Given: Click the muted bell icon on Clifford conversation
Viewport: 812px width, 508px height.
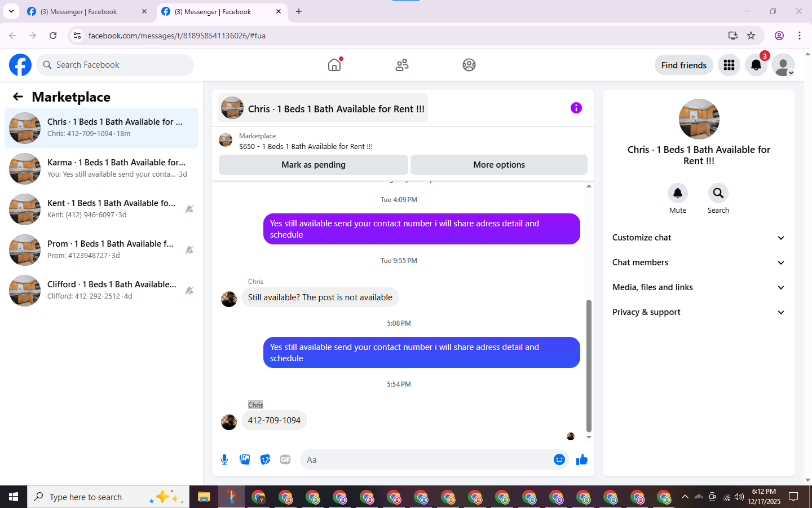Looking at the screenshot, I should point(189,291).
